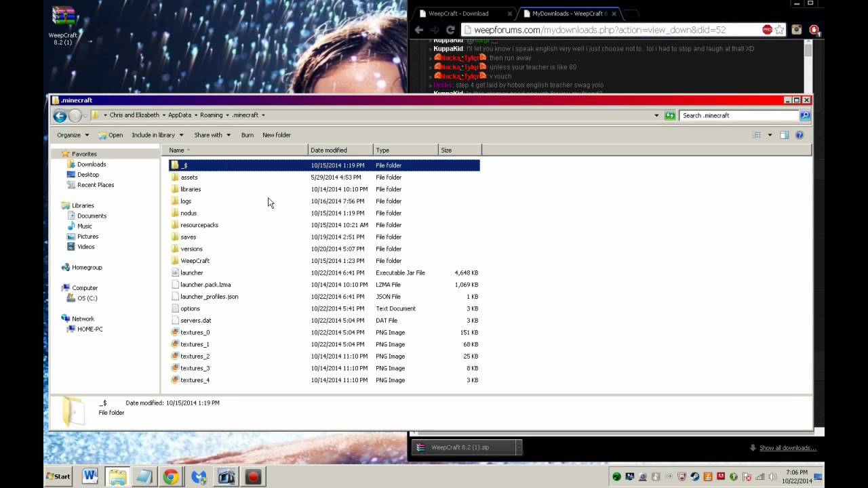Viewport: 868px width, 488px height.
Task: Click the refresh button beside Explorer address bar
Action: (670, 115)
